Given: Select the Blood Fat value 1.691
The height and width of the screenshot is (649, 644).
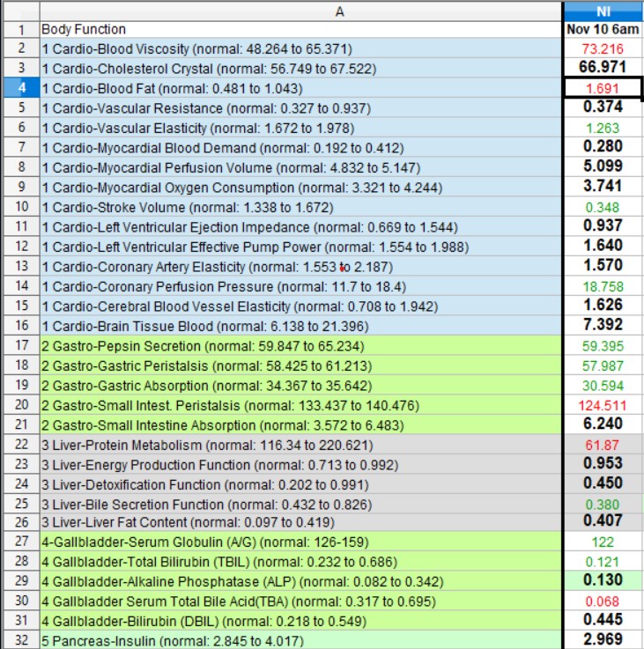Looking at the screenshot, I should pyautogui.click(x=603, y=88).
